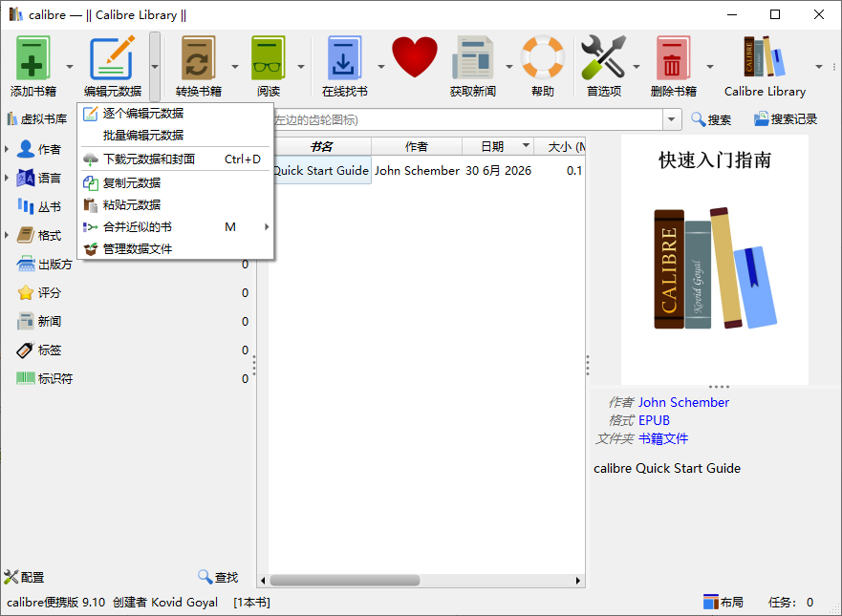Select the Formats (格式) category
Viewport: 842px width, 616px height.
click(x=38, y=235)
